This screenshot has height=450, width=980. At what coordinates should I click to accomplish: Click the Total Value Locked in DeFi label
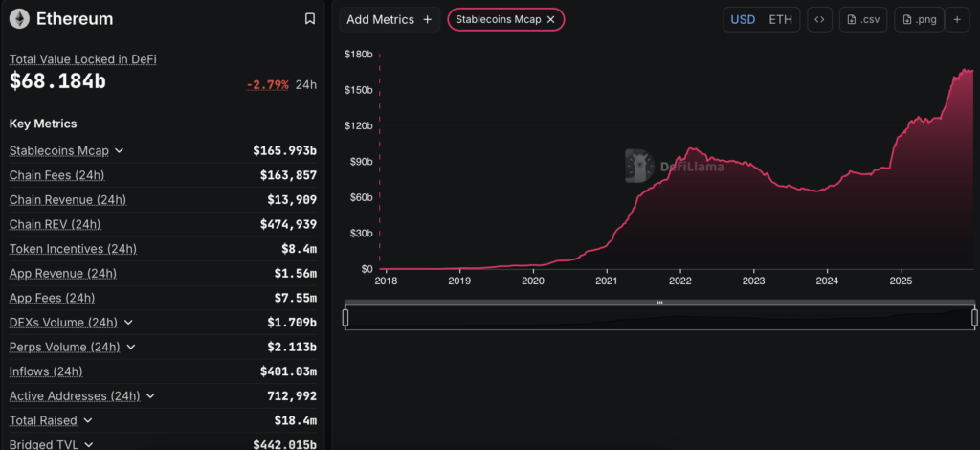pos(82,59)
